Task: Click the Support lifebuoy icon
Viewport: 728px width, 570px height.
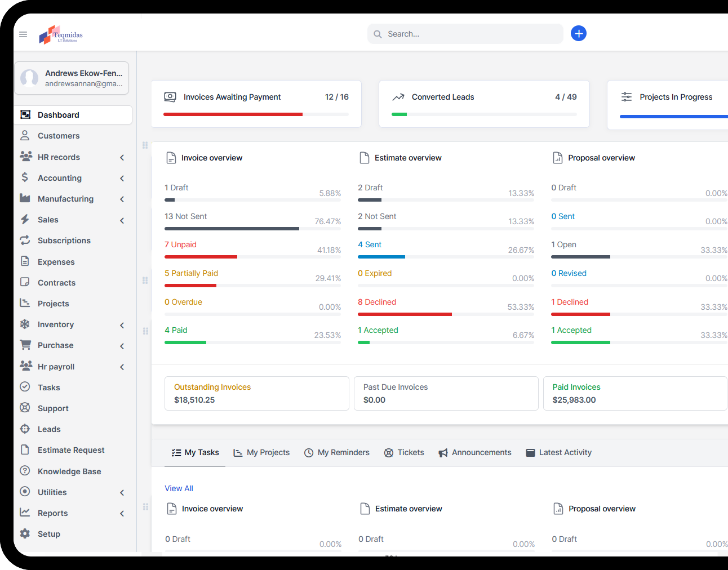Action: click(x=25, y=408)
